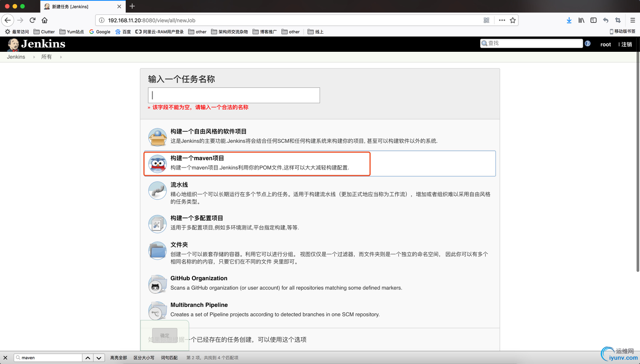Click the Jenkins breadcrumb link
640x364 pixels.
(x=16, y=57)
